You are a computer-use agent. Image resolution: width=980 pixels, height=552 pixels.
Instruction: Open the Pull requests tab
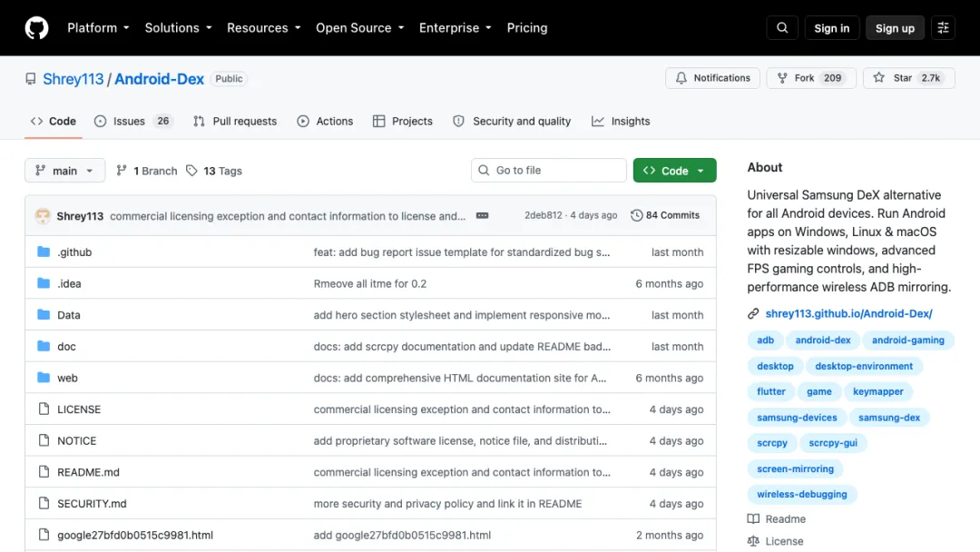click(x=235, y=122)
